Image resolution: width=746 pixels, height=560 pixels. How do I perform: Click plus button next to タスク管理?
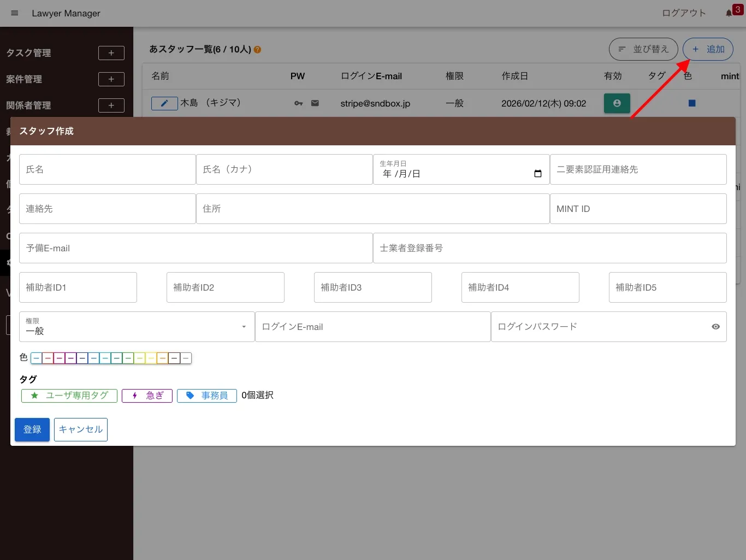click(111, 53)
